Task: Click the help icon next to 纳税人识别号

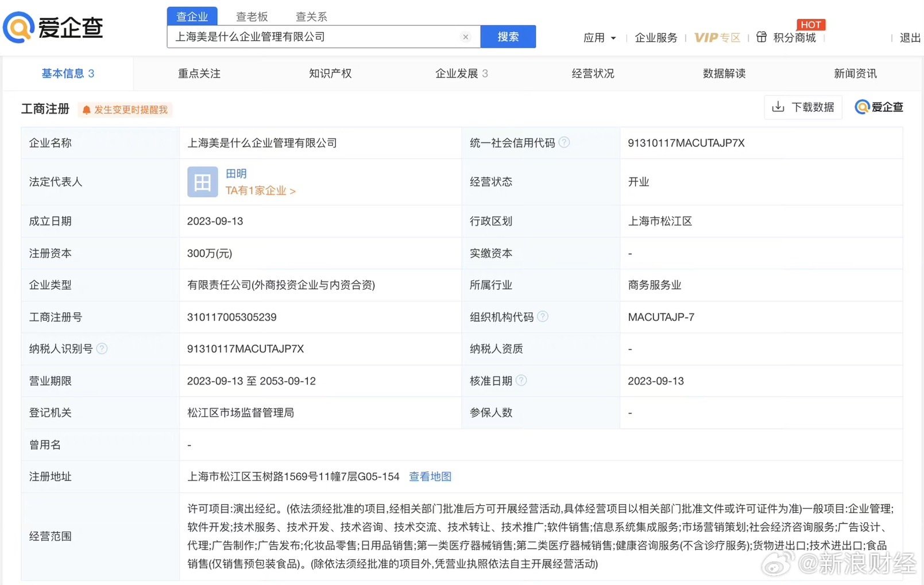Action: pos(102,348)
